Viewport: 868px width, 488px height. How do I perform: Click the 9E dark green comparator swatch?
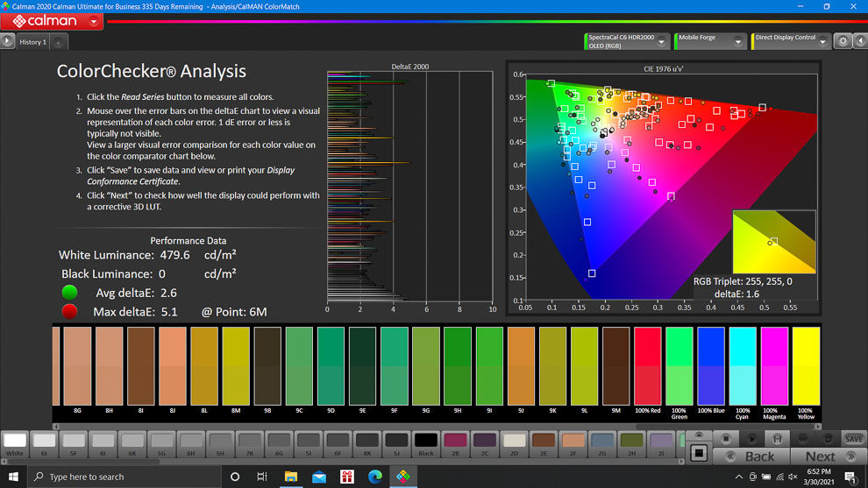click(362, 366)
